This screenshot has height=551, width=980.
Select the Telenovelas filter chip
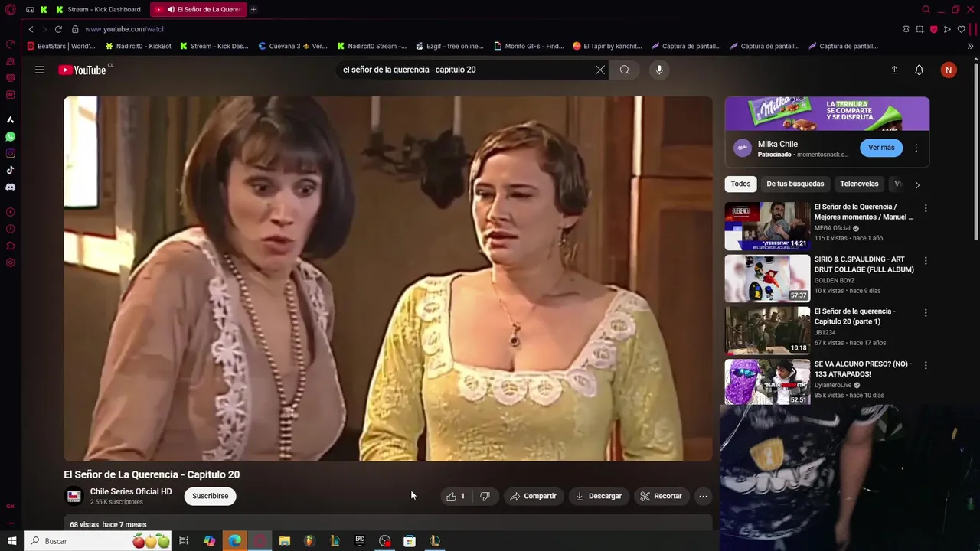[859, 184]
